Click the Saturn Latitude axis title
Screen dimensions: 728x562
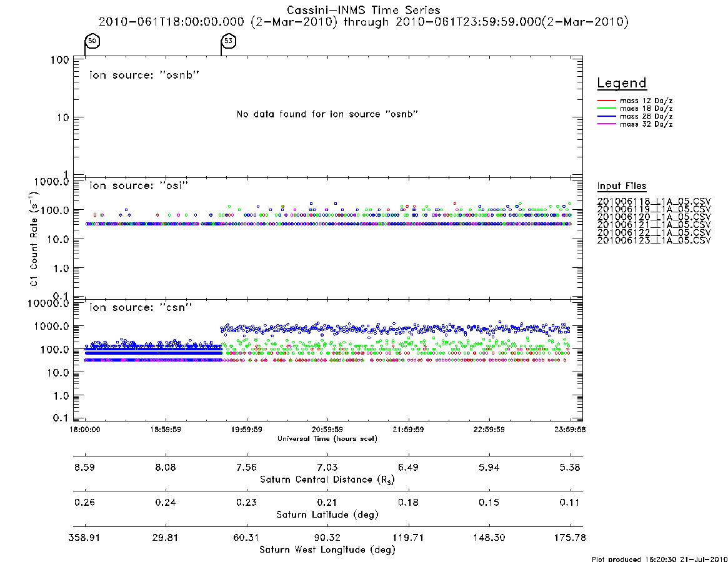[327, 515]
